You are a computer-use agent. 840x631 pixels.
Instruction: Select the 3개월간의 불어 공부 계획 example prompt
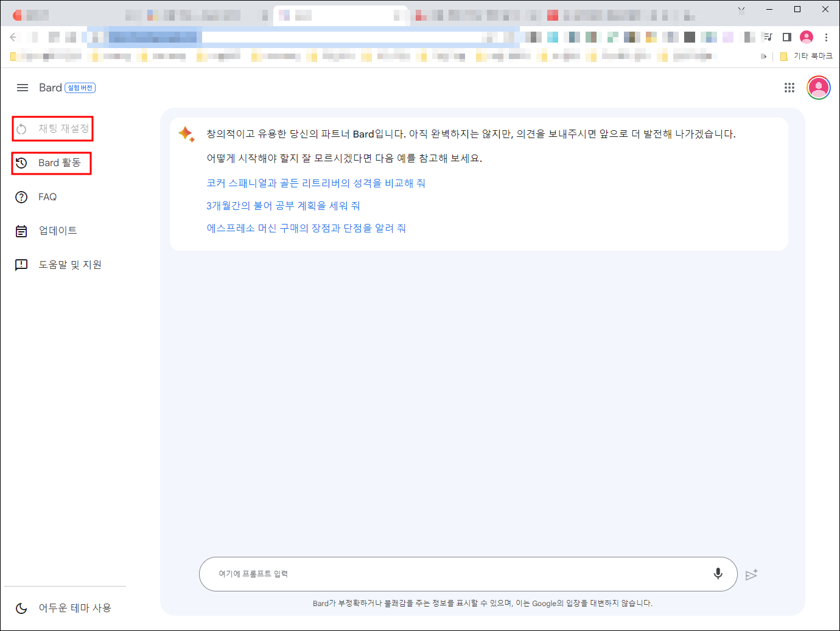(x=283, y=206)
